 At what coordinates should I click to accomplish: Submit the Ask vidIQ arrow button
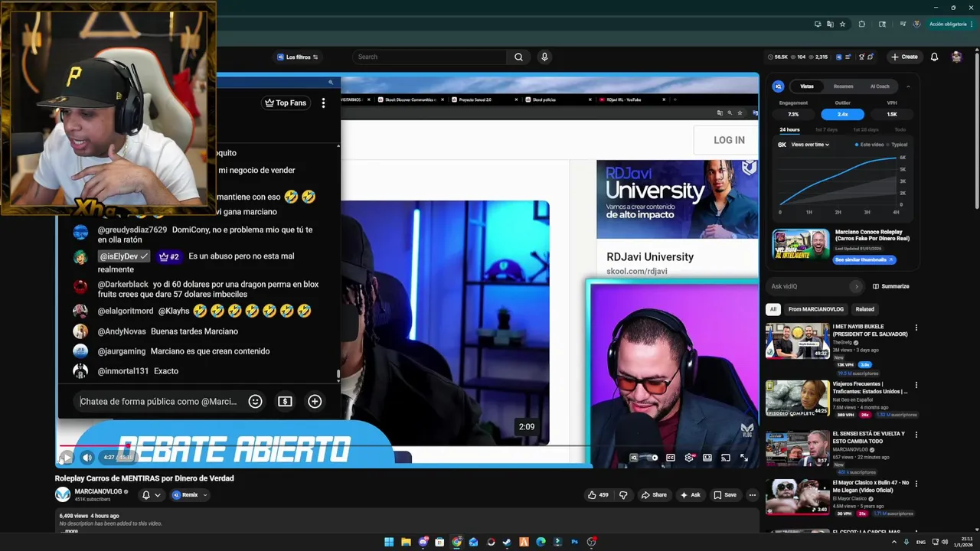coord(856,286)
